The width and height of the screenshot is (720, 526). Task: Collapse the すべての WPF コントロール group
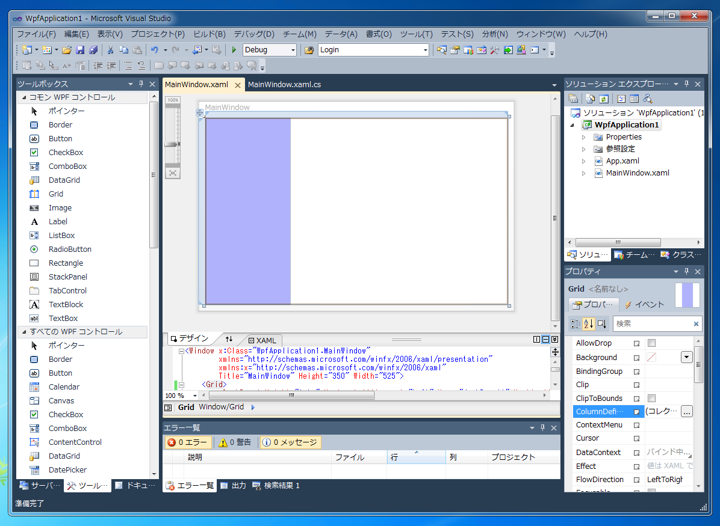pyautogui.click(x=24, y=332)
